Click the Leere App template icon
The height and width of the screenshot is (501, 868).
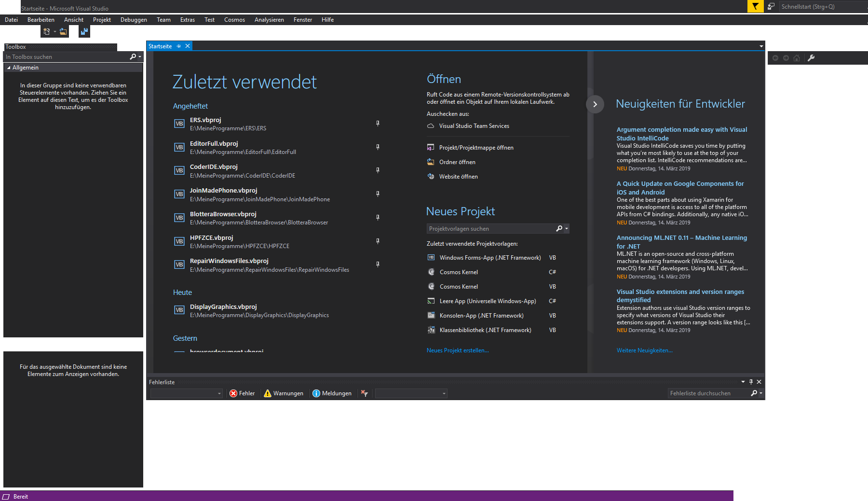[x=431, y=301]
